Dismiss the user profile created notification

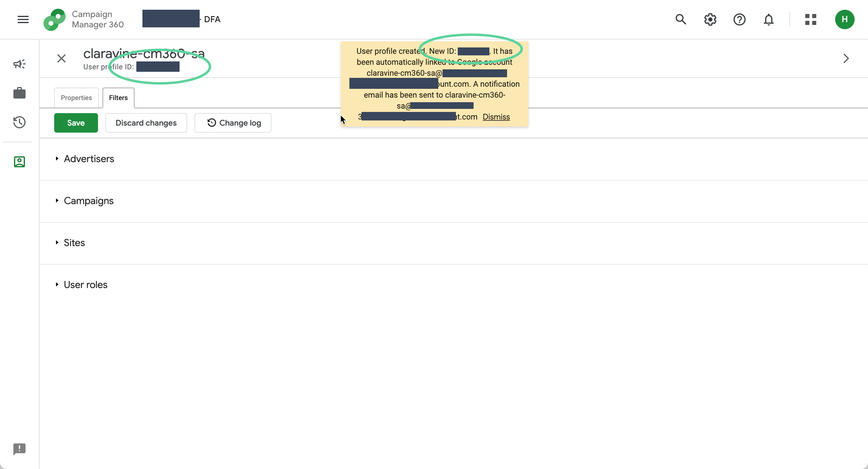click(x=496, y=117)
